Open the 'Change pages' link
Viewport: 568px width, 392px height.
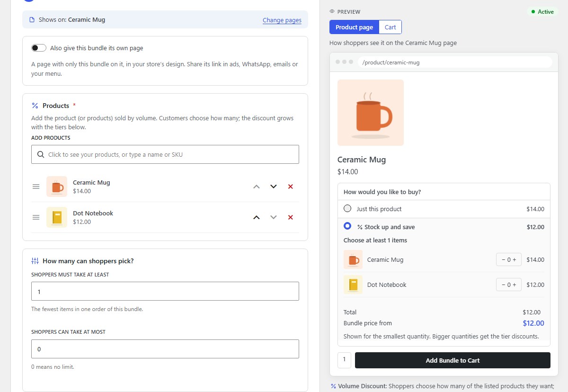(x=282, y=20)
